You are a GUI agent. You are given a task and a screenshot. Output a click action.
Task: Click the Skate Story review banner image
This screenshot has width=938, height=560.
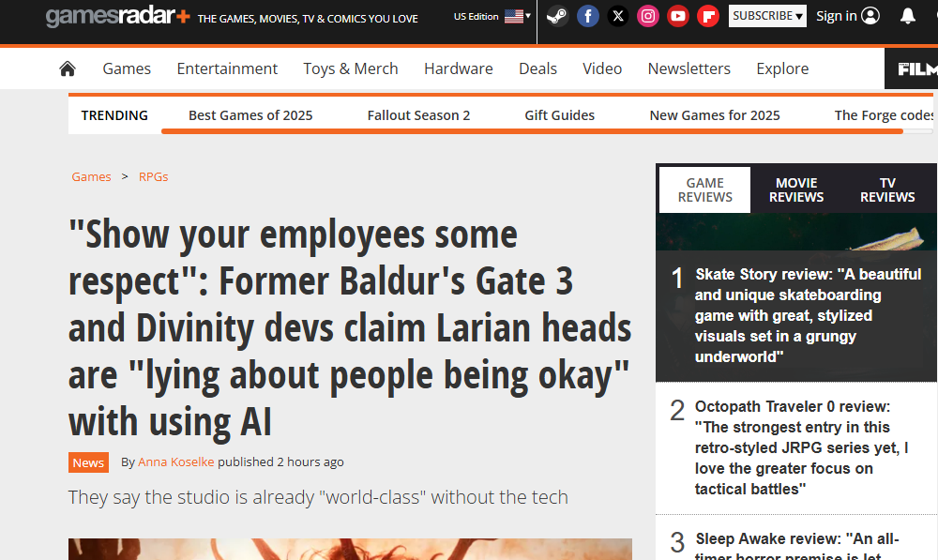(796, 232)
